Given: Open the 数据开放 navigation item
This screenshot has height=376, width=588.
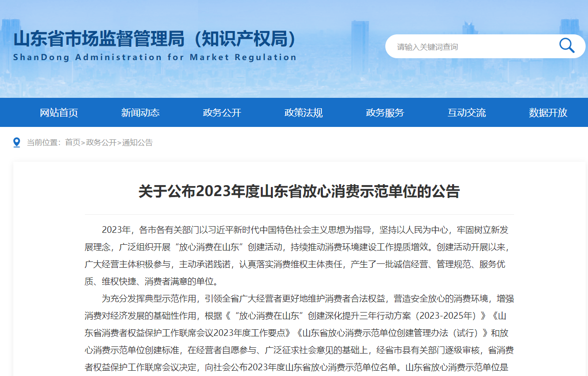Looking at the screenshot, I should [548, 113].
